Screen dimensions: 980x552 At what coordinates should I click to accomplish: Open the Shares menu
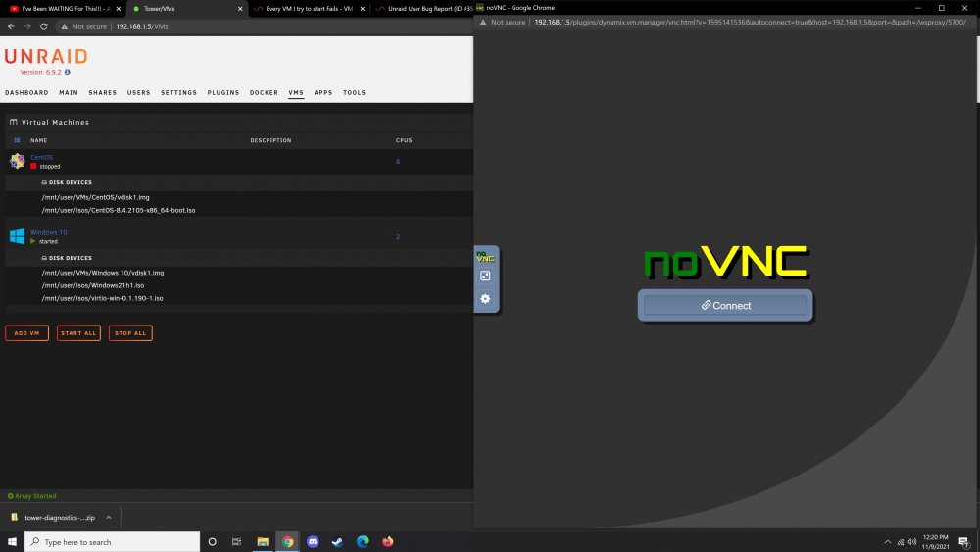[103, 92]
